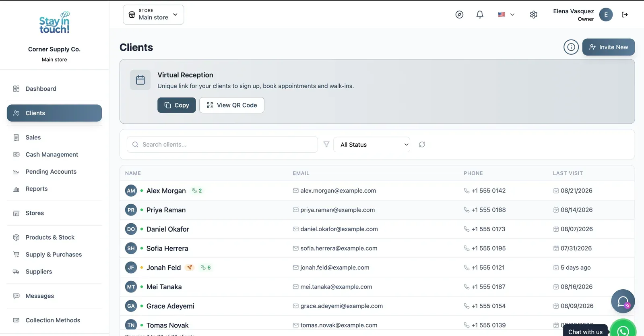Open Pending Accounts page
This screenshot has width=644, height=336.
point(54,172)
